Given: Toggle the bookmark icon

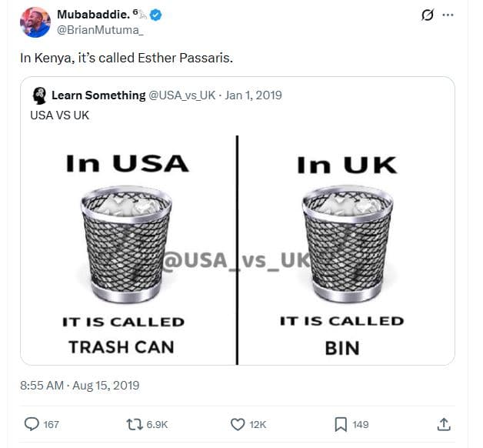Looking at the screenshot, I should (340, 424).
